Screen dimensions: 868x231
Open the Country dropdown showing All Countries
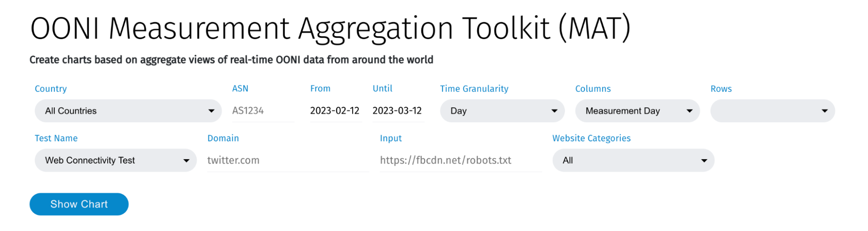point(128,111)
